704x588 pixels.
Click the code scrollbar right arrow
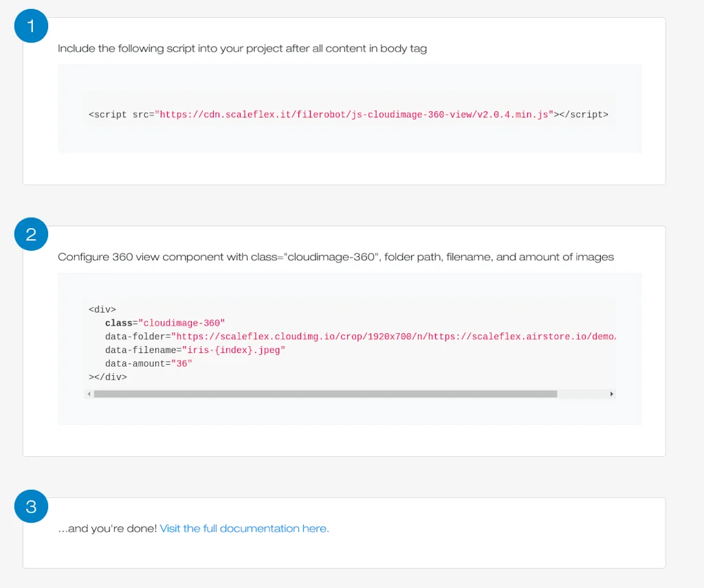click(611, 394)
